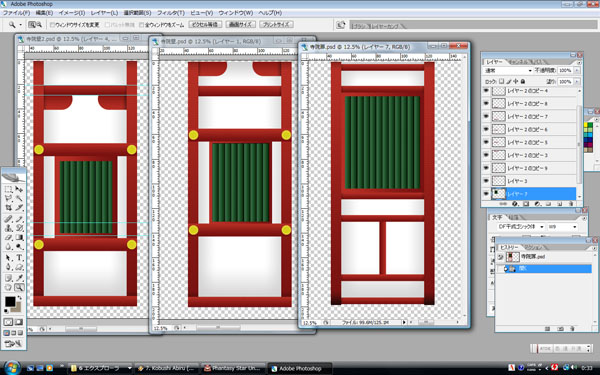Select the History Brush tool

pos(19,228)
